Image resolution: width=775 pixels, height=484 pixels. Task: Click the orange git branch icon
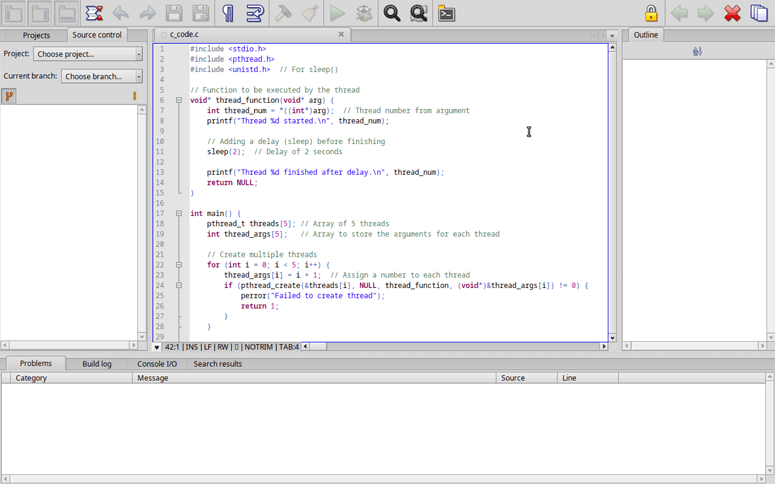pos(9,96)
